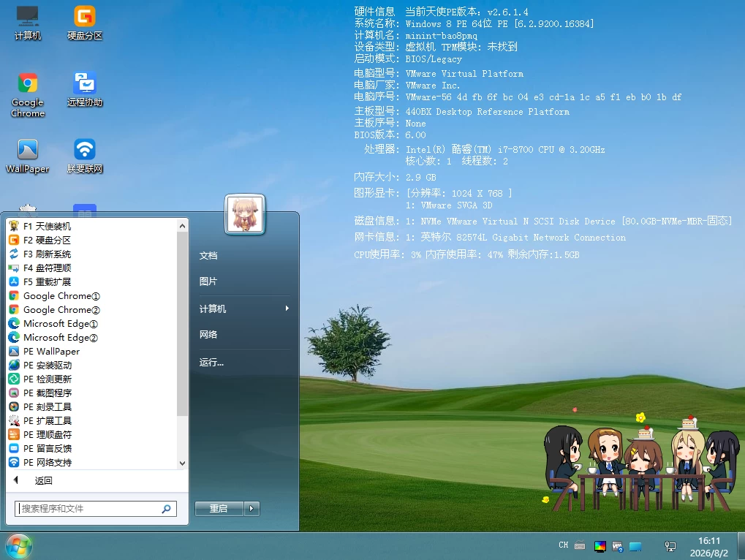
Task: Click the PE 刻录工具 icon
Action: tap(14, 406)
